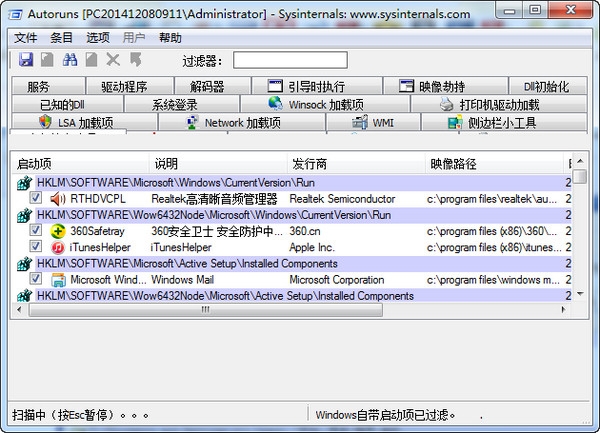Click registry icon beside HKLM Microsoft CurrentVersion Run
600x433 pixels.
24,183
